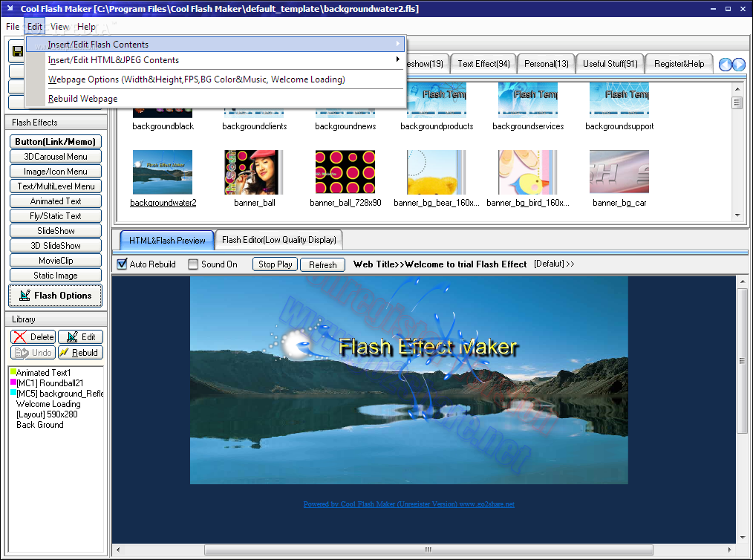Click the library Edit button
The width and height of the screenshot is (753, 560).
(x=81, y=337)
